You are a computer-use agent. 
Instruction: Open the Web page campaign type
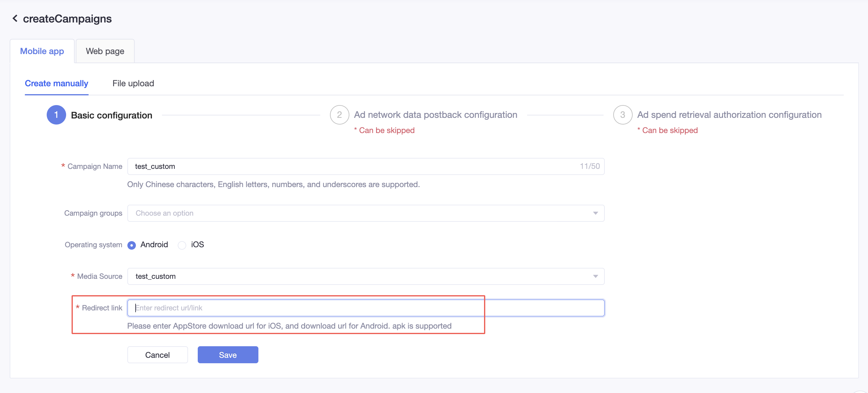point(105,50)
